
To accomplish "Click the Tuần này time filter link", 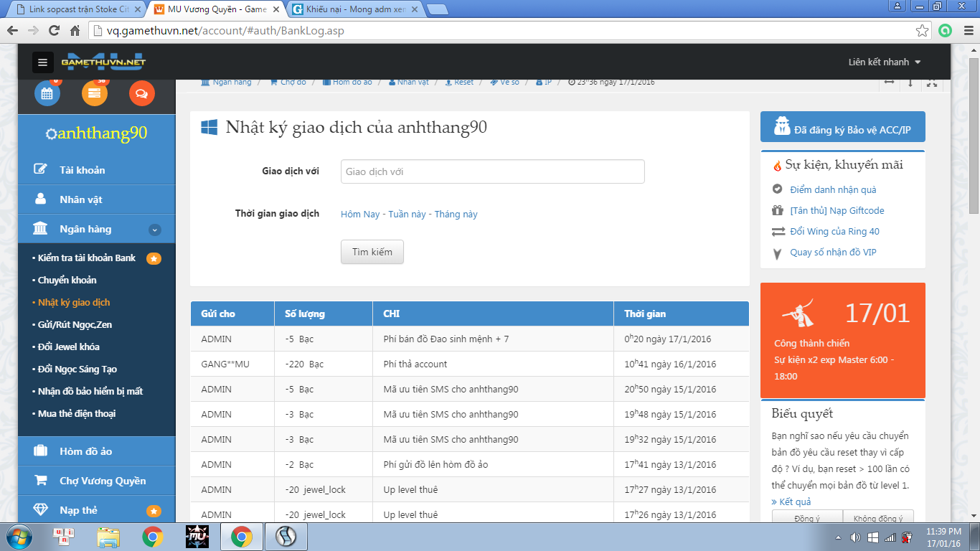I will (x=407, y=214).
